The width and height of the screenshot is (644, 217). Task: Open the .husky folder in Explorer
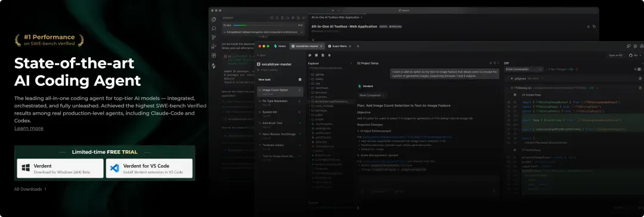[318, 79]
